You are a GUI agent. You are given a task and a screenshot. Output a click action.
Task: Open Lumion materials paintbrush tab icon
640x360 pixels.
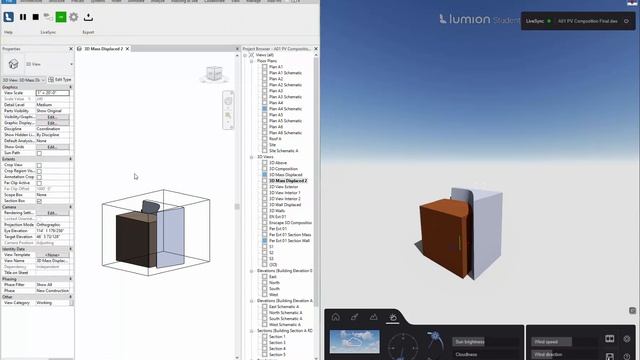(354, 317)
